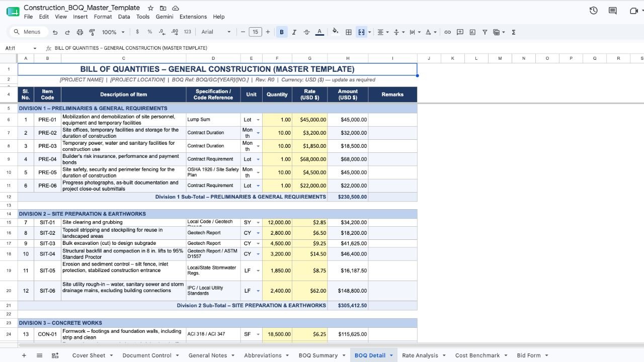This screenshot has width=644, height=362.
Task: Open the Gemini menu
Action: (165, 17)
